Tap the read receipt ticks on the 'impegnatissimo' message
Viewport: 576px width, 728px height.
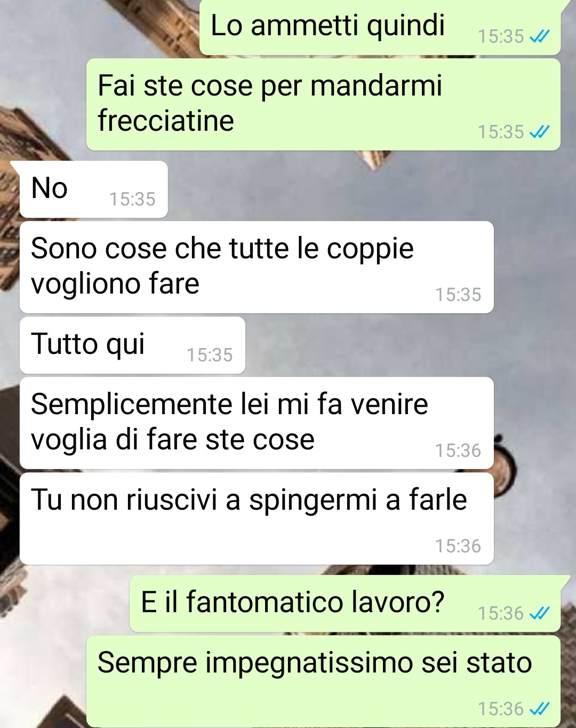pos(540,709)
